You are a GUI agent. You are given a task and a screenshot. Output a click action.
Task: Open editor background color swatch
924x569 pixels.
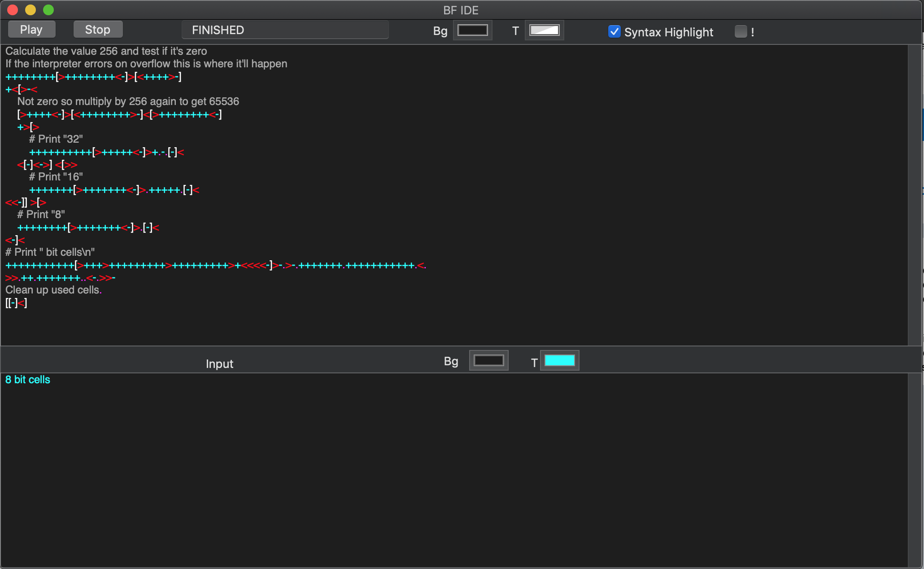473,30
